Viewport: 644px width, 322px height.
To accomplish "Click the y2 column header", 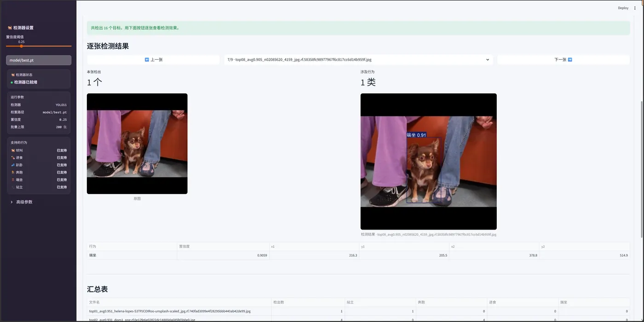I will coord(585,247).
